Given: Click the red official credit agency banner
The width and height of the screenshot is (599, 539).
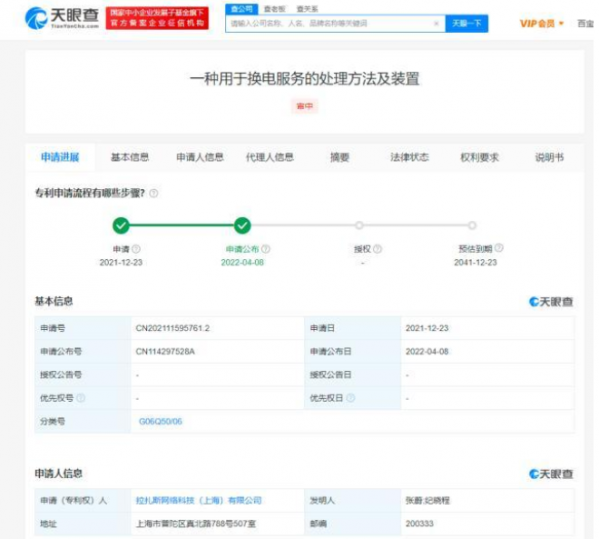Looking at the screenshot, I should pyautogui.click(x=157, y=18).
